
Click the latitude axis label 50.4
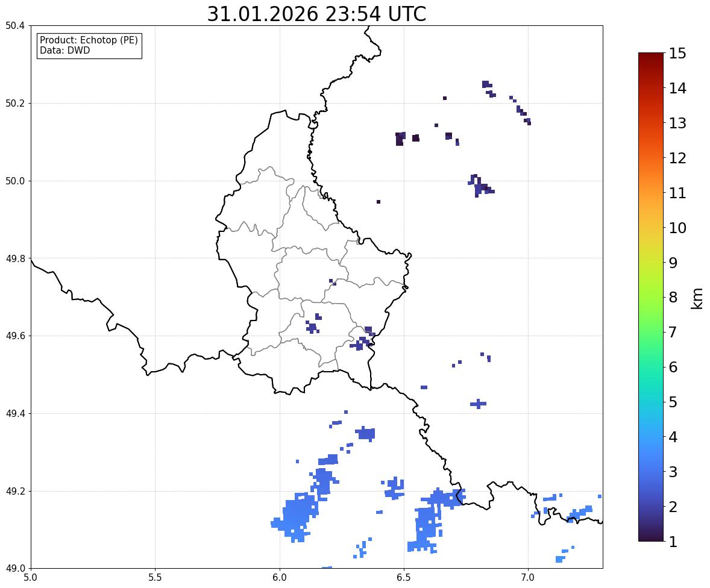(x=15, y=26)
